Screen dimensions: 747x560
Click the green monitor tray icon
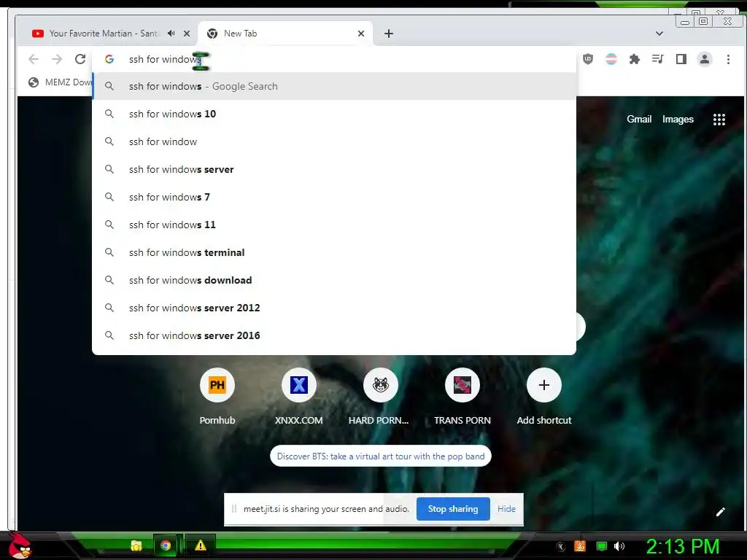(602, 546)
